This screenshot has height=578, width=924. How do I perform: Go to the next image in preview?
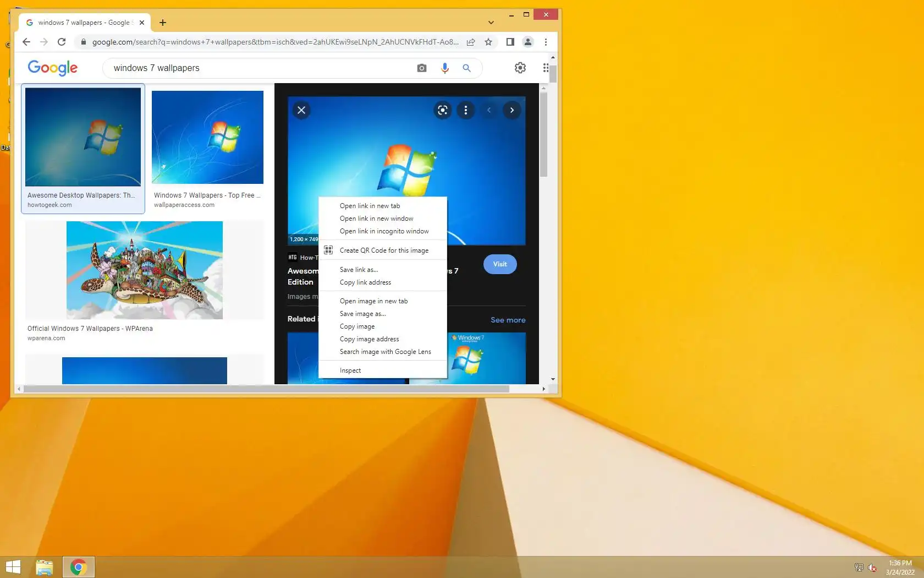(x=512, y=110)
